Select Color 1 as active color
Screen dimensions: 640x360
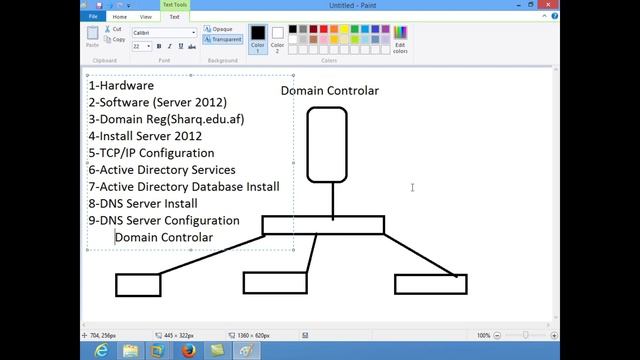(x=258, y=39)
